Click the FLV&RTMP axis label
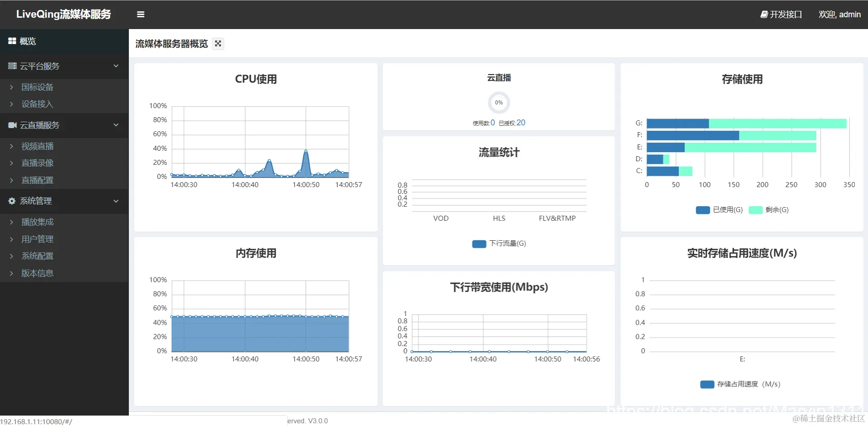Screen dimensions: 868x426 [x=557, y=218]
